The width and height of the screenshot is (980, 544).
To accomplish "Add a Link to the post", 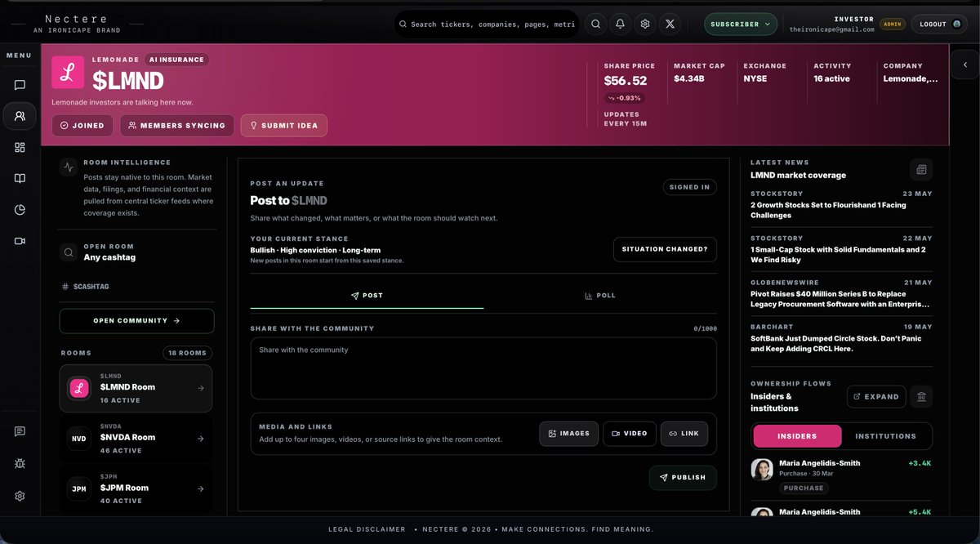I will 684,433.
